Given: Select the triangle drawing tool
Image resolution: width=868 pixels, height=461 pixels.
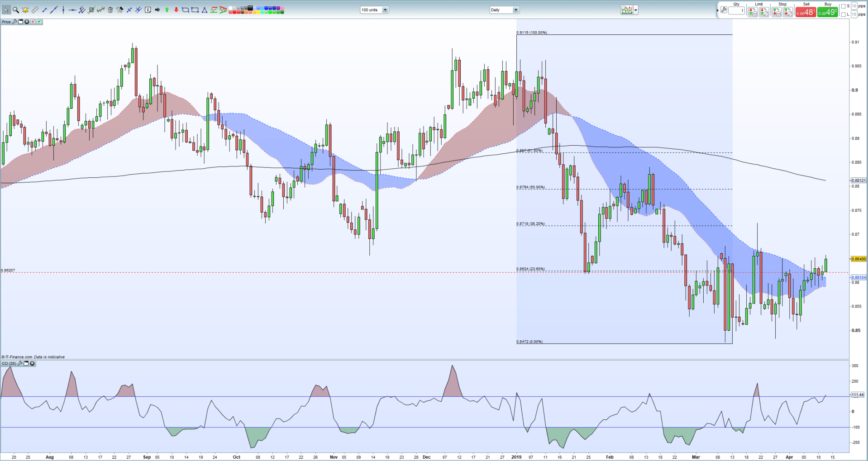Looking at the screenshot, I should 204,10.
